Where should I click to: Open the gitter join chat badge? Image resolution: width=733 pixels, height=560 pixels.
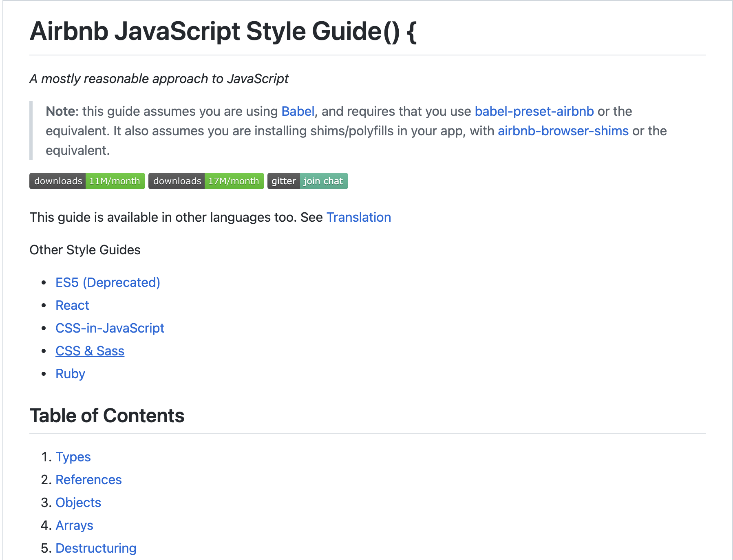[x=307, y=181]
